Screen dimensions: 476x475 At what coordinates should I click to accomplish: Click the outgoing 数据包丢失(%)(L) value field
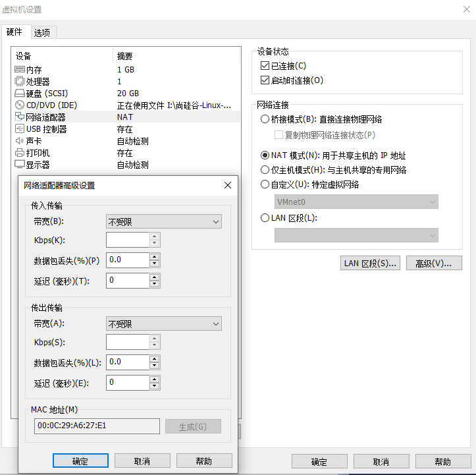(128, 362)
